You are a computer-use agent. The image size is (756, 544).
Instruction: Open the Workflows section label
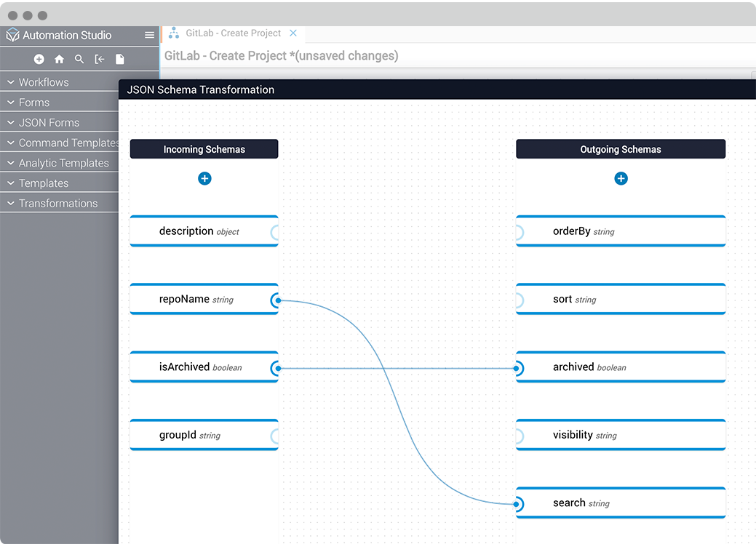(44, 82)
